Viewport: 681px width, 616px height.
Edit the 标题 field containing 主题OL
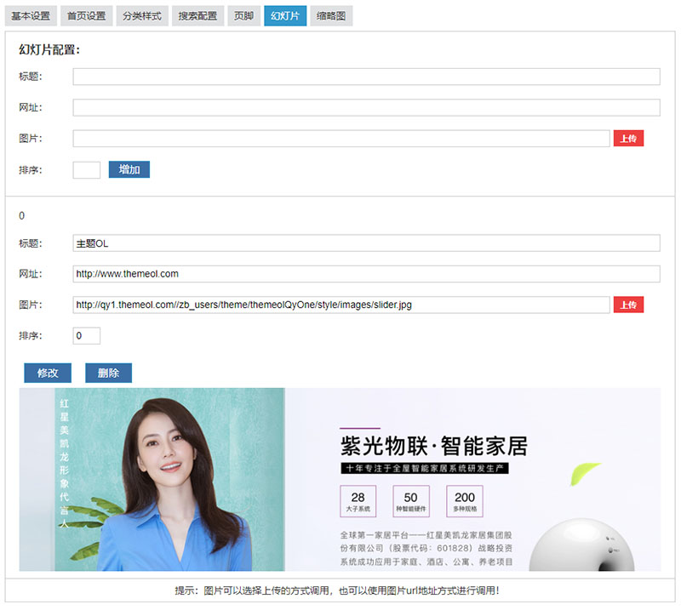(366, 243)
